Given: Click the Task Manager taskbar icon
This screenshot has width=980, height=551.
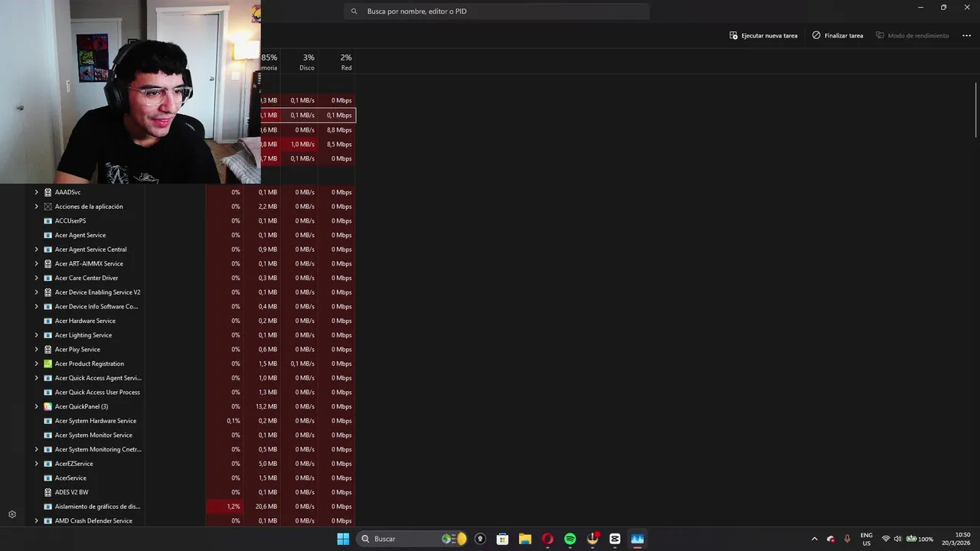Looking at the screenshot, I should (x=637, y=539).
